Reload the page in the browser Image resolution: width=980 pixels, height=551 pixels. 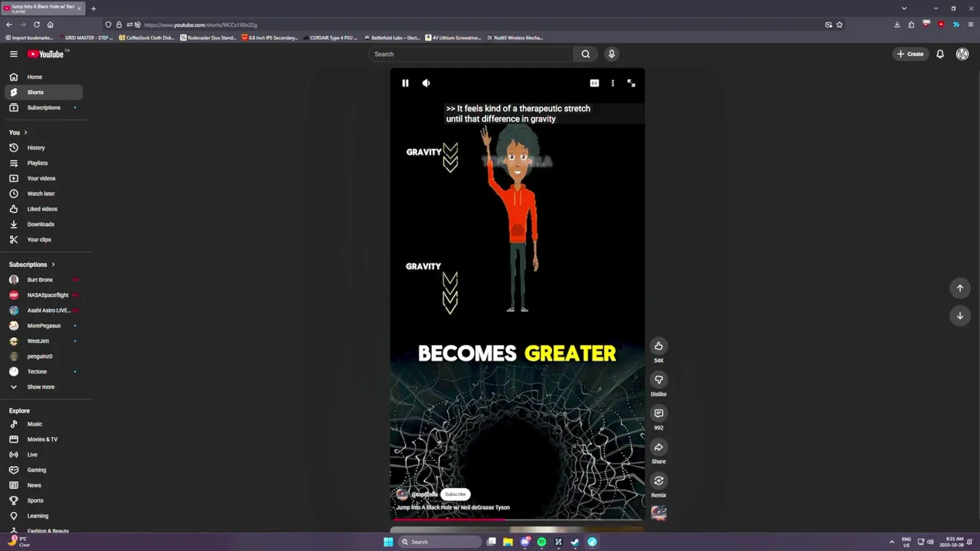(x=36, y=24)
